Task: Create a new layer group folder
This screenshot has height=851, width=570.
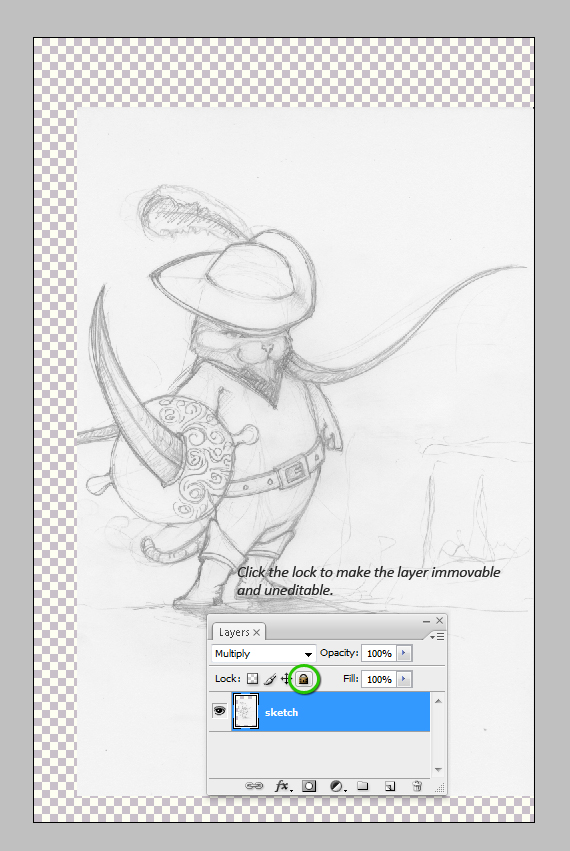Action: click(x=363, y=785)
